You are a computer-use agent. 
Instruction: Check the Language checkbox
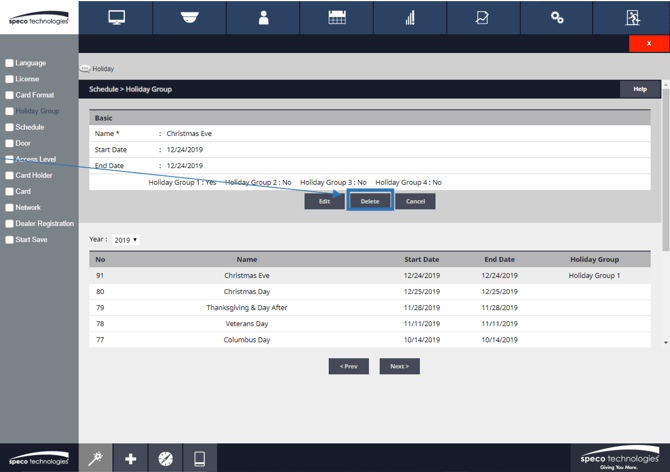[9, 63]
